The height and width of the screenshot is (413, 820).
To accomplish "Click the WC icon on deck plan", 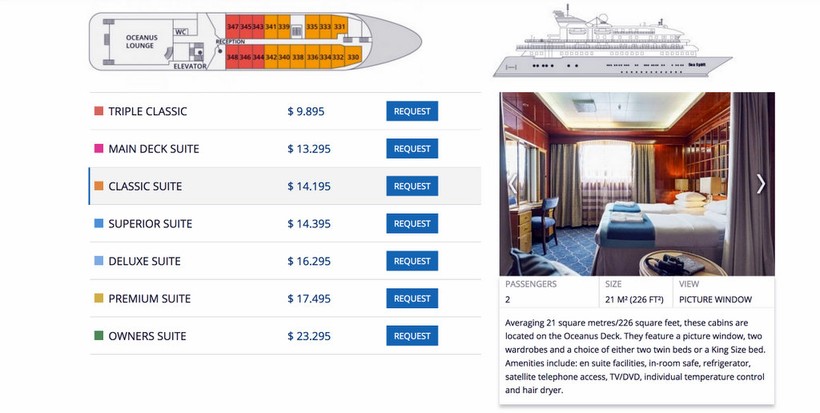I will (x=181, y=32).
